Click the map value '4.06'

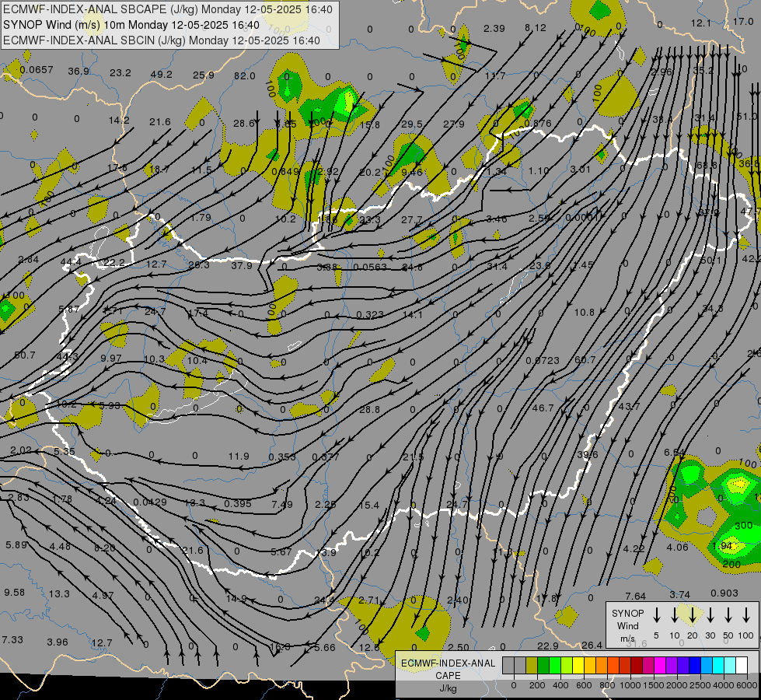pyautogui.click(x=678, y=547)
